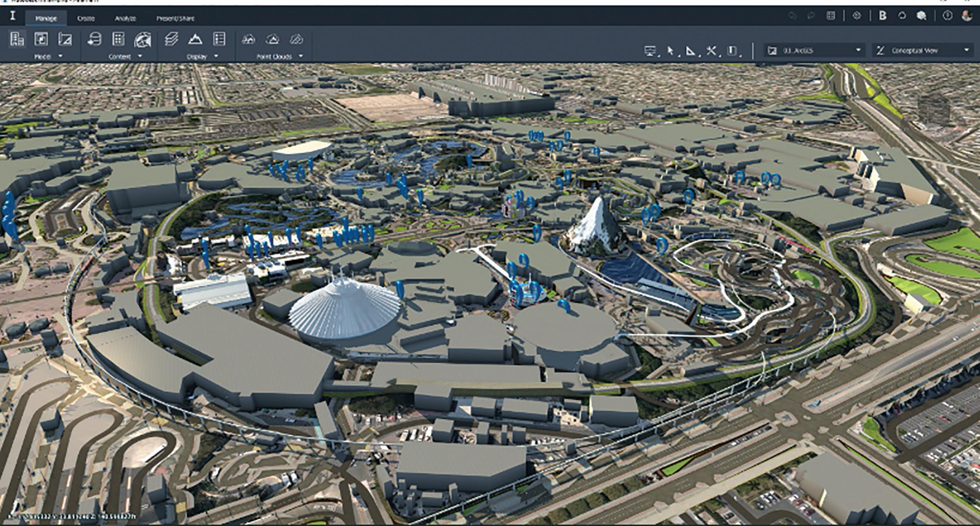Viewport: 980px width, 526px height.
Task: Expand the Content group dropdown arrow
Action: coord(140,56)
